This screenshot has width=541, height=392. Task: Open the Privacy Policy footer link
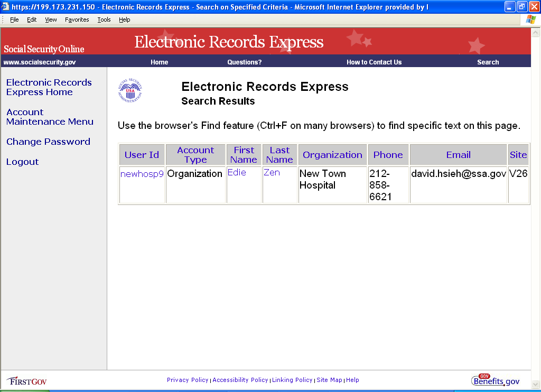(188, 380)
